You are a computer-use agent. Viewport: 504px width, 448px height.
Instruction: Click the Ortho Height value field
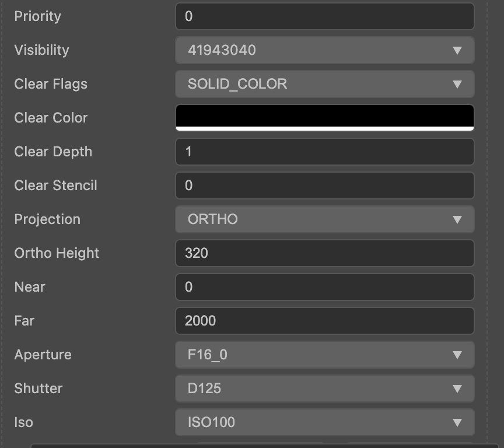tap(324, 253)
